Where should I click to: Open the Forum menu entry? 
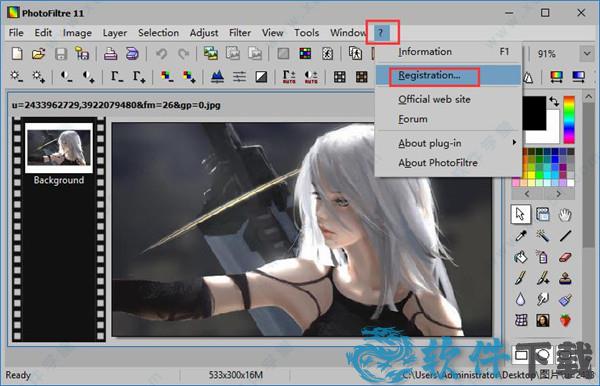(x=448, y=119)
